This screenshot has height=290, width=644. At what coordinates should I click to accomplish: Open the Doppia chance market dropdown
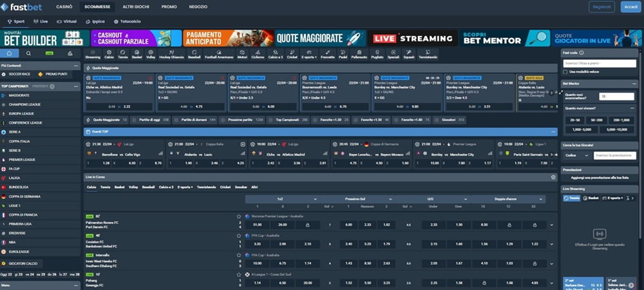pyautogui.click(x=508, y=198)
